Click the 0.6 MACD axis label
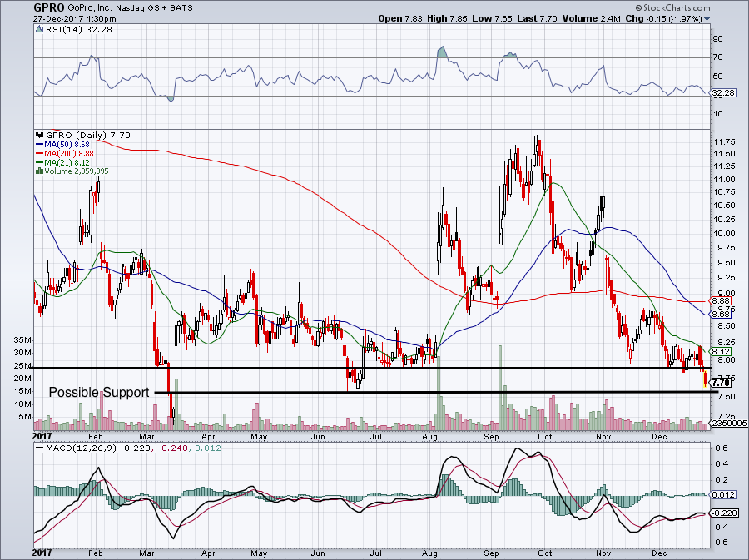Viewport: 749px width, 560px height. coord(722,448)
